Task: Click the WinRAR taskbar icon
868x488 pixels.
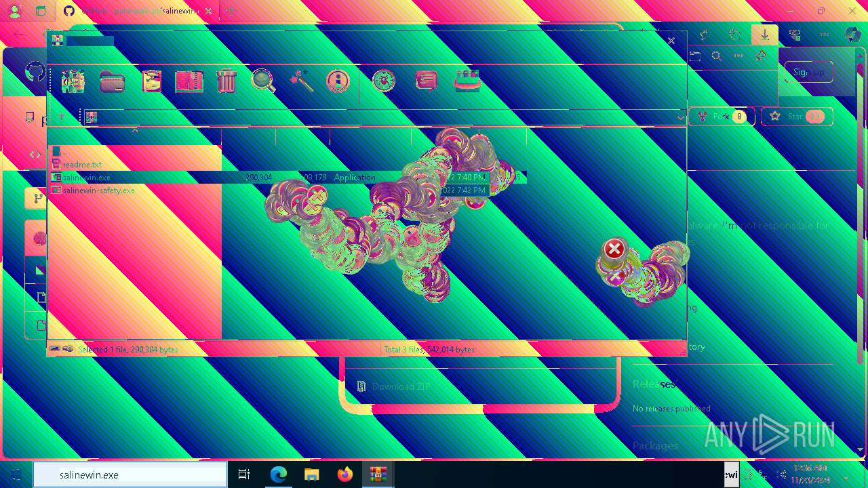Action: [x=378, y=475]
